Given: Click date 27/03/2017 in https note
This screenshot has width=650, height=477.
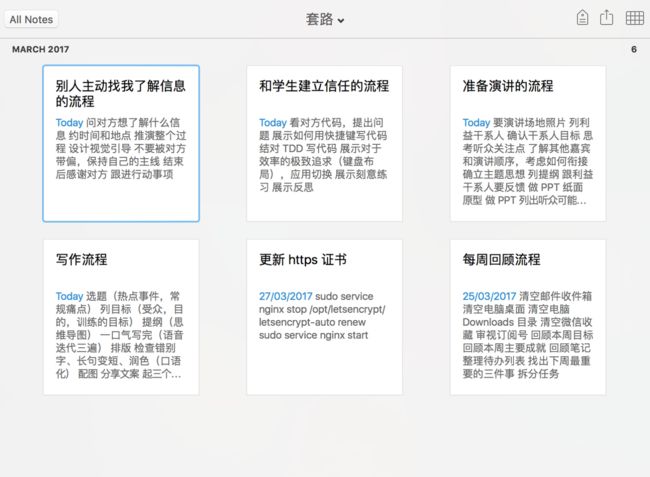Looking at the screenshot, I should pos(286,296).
